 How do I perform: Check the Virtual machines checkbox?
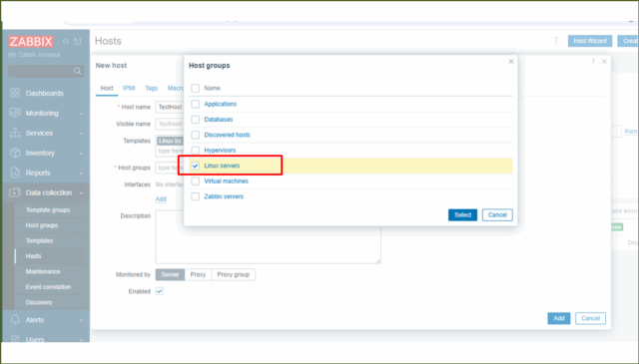196,181
